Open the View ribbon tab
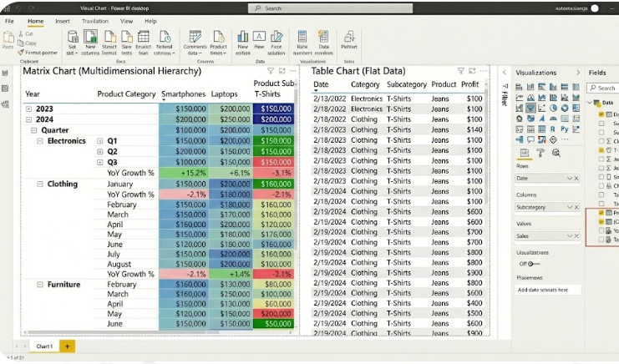The height and width of the screenshot is (364, 619). (126, 20)
